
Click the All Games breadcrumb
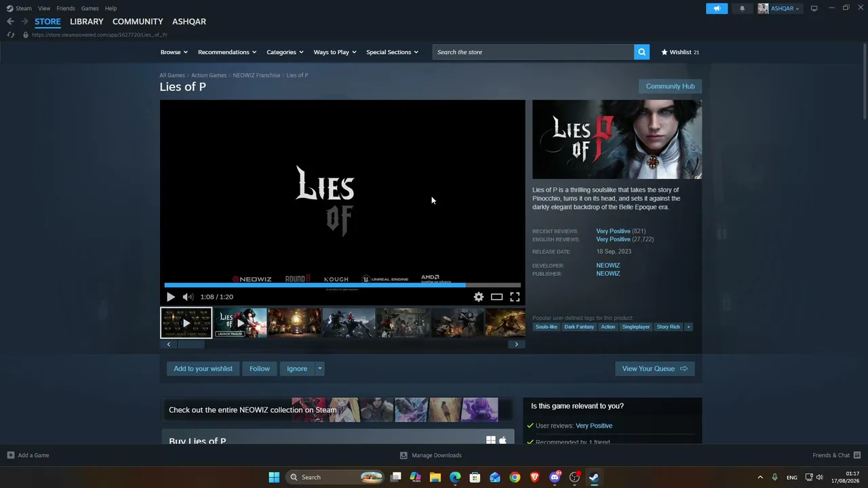[172, 75]
